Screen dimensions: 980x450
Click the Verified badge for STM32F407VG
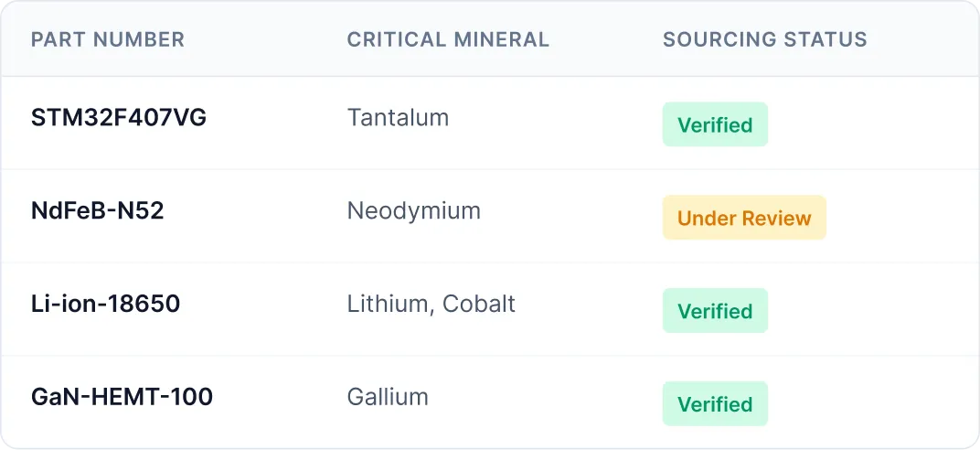pyautogui.click(x=715, y=125)
